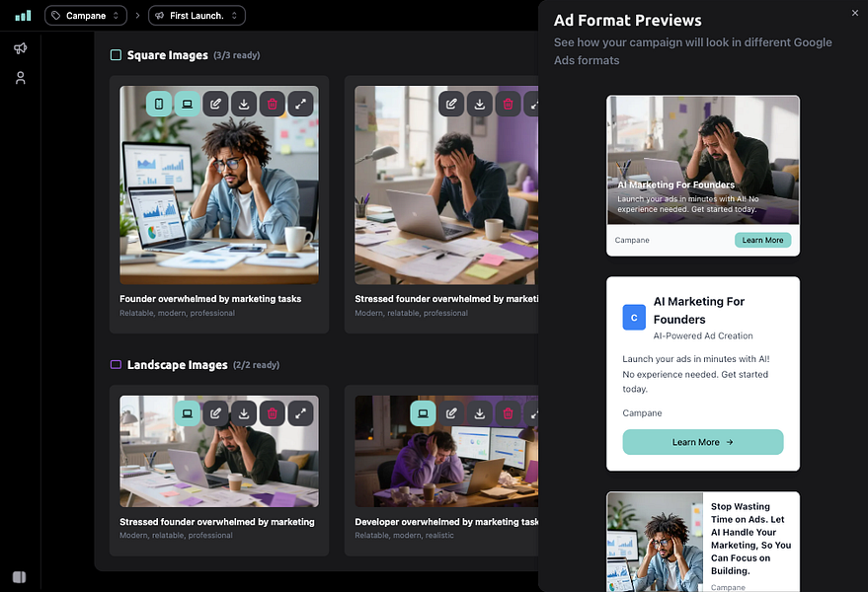Toggle desktop preview on first square image
The width and height of the screenshot is (868, 592).
(x=187, y=104)
